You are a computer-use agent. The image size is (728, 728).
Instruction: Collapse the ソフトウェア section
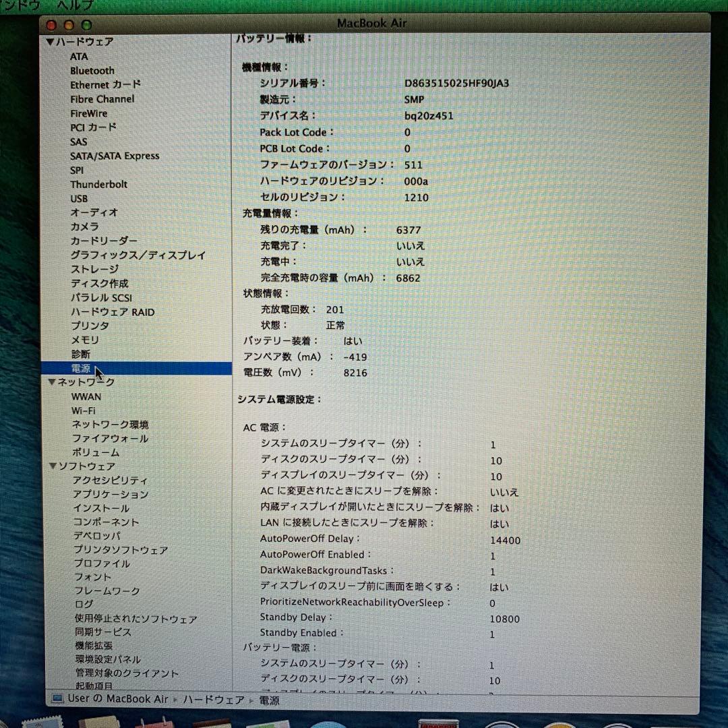tap(52, 466)
